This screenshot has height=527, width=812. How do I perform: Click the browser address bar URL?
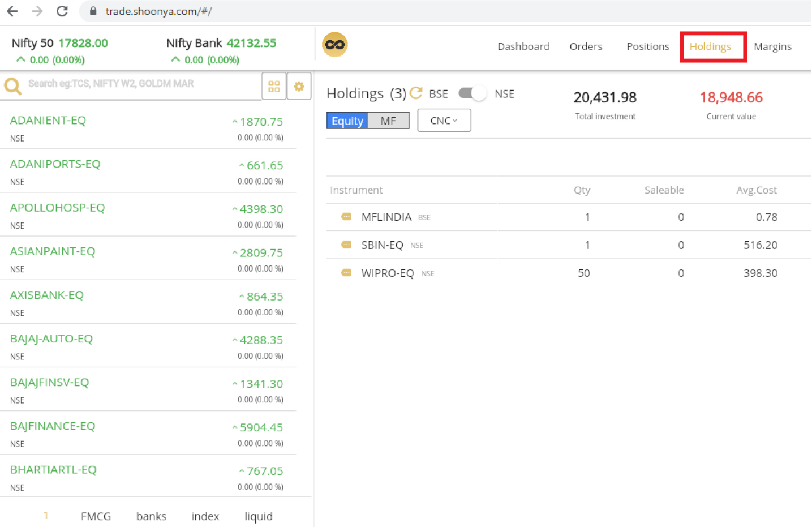158,11
